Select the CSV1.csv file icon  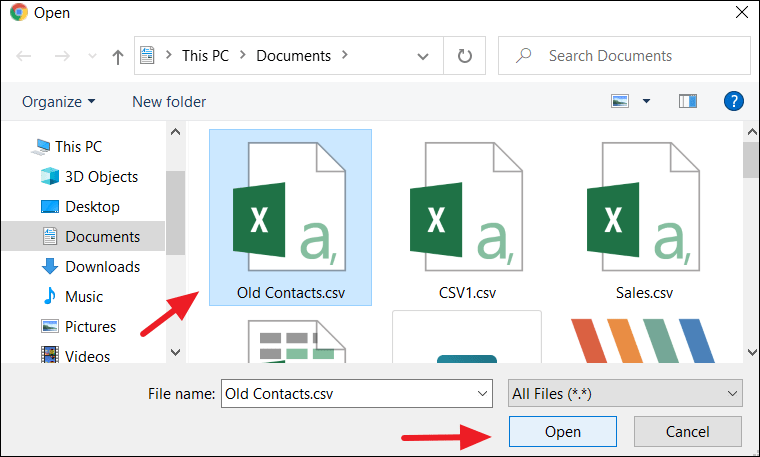tap(466, 207)
